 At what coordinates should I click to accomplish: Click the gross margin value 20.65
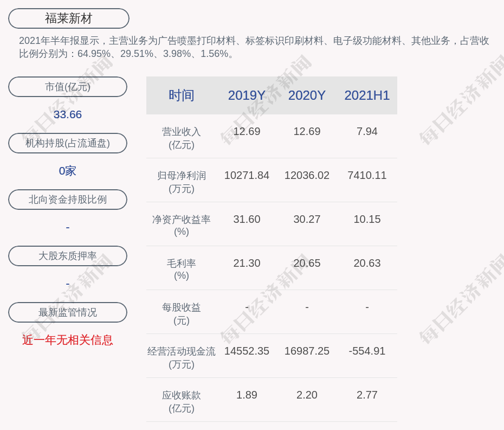307,263
